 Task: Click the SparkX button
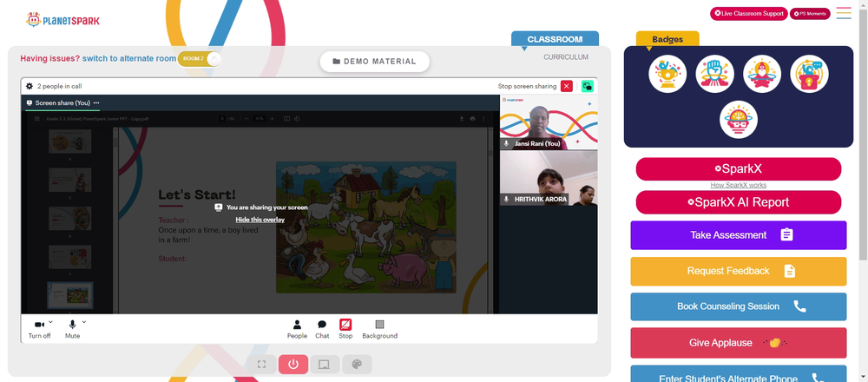coord(739,168)
